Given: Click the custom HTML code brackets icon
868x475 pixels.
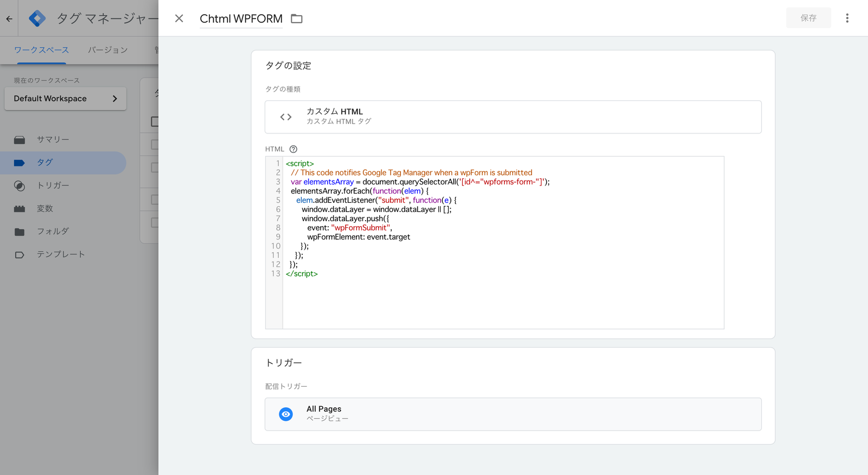Looking at the screenshot, I should point(286,117).
